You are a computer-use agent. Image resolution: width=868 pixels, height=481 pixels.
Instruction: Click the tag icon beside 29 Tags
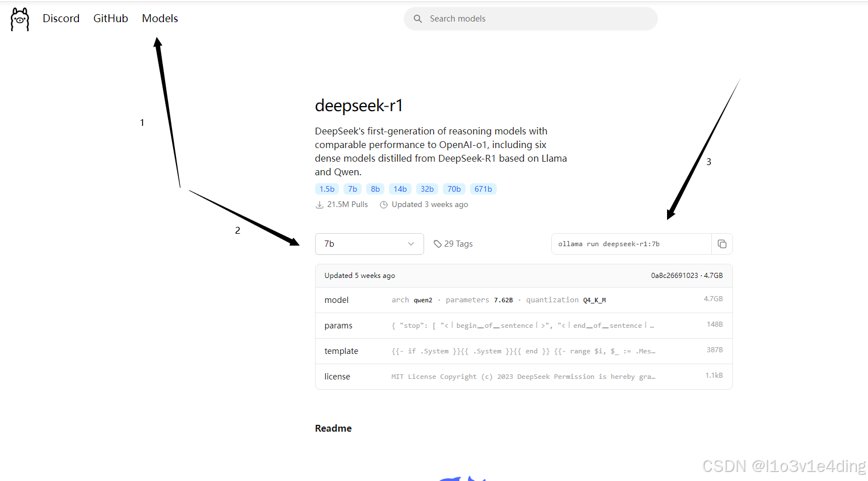click(438, 244)
